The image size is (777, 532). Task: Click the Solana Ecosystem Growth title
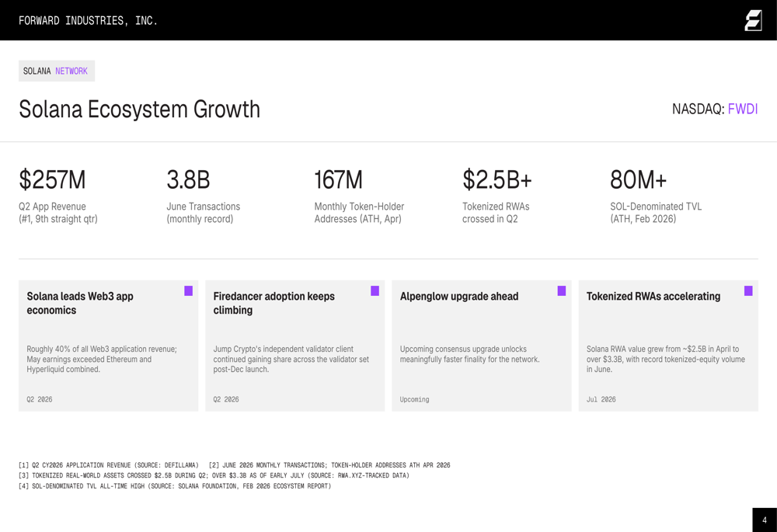click(139, 109)
